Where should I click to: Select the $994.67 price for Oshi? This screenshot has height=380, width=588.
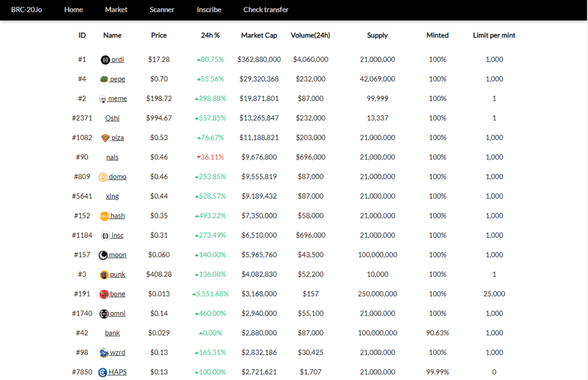coord(159,118)
